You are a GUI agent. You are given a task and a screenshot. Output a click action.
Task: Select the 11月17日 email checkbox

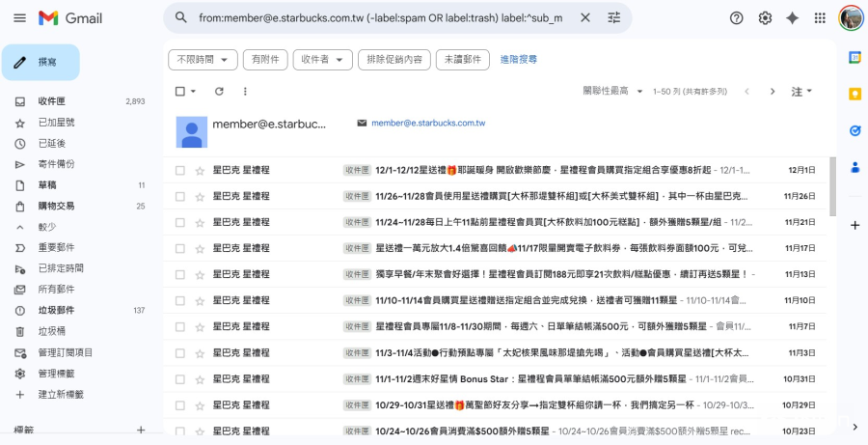click(x=180, y=248)
